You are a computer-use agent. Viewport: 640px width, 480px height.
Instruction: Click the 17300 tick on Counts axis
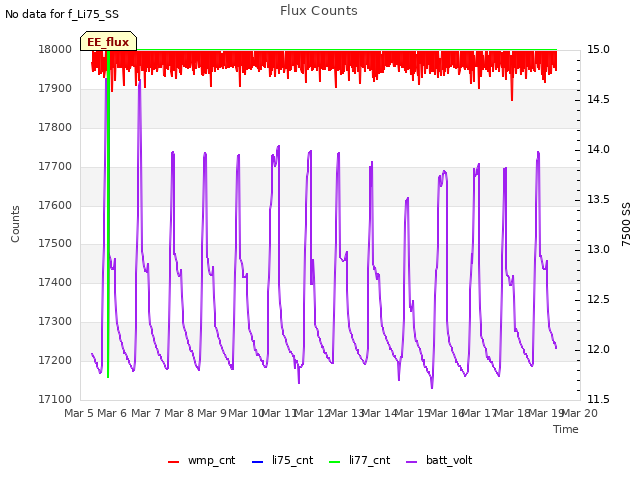55,321
